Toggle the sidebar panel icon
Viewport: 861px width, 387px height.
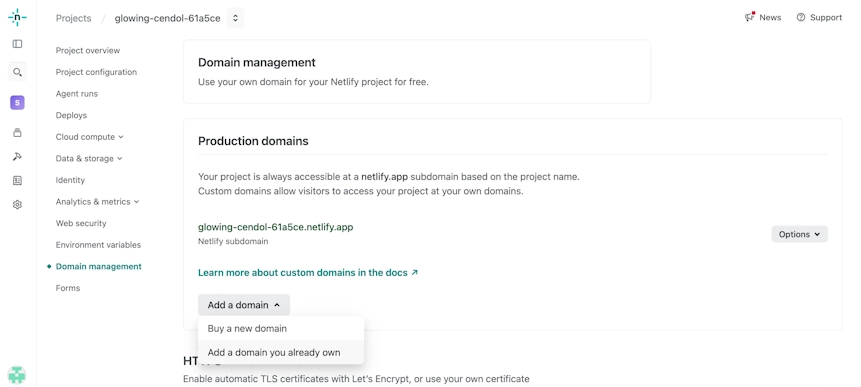coord(17,44)
